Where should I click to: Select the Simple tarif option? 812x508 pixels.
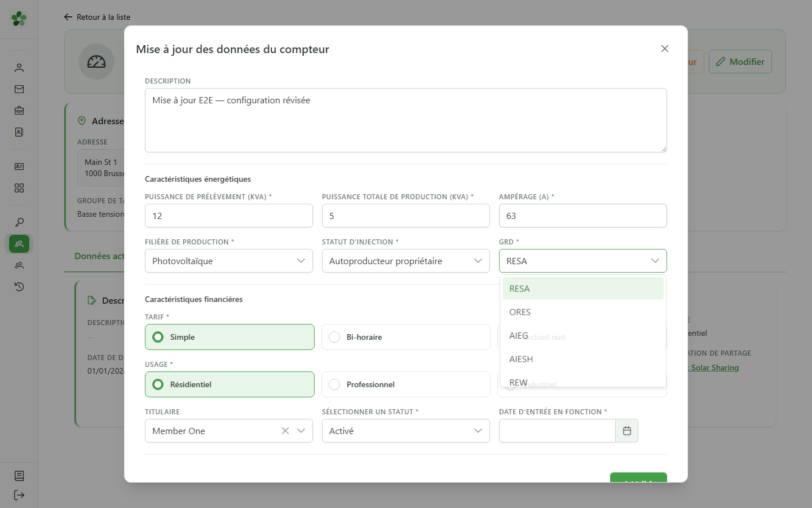click(230, 337)
